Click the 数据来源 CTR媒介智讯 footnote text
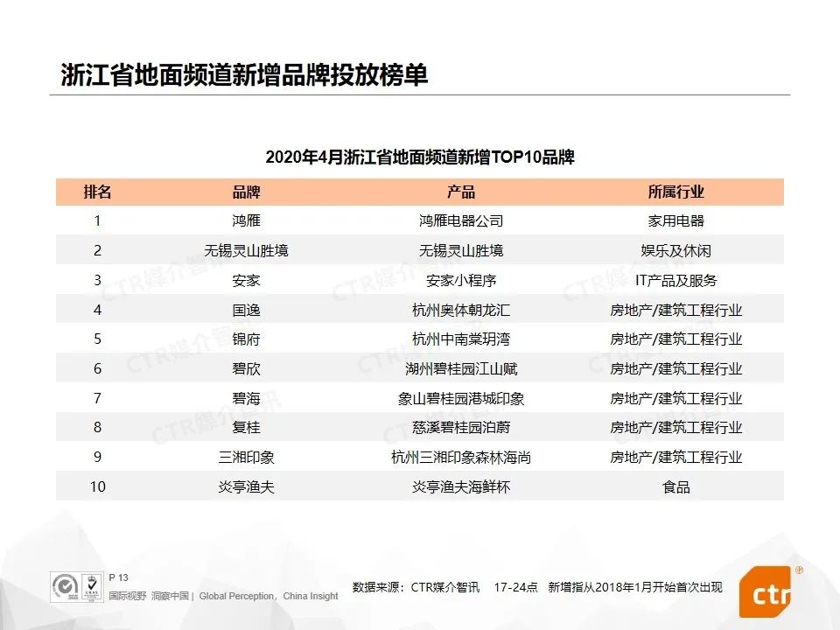The height and width of the screenshot is (630, 840). (x=416, y=587)
